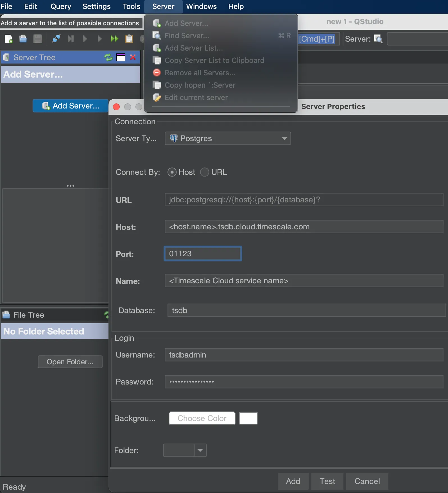Click the save file toolbar icon
The width and height of the screenshot is (448, 493).
(x=37, y=39)
